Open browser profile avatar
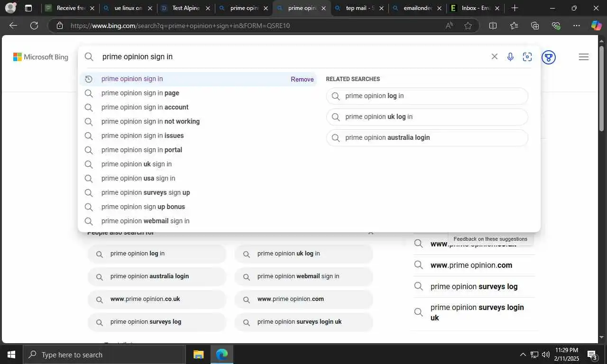The width and height of the screenshot is (607, 364). (x=10, y=8)
